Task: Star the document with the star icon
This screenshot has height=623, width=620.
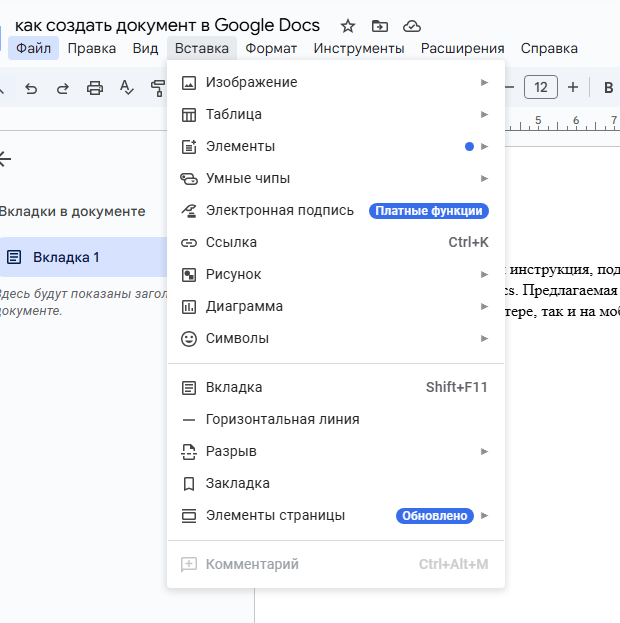Action: (x=348, y=26)
